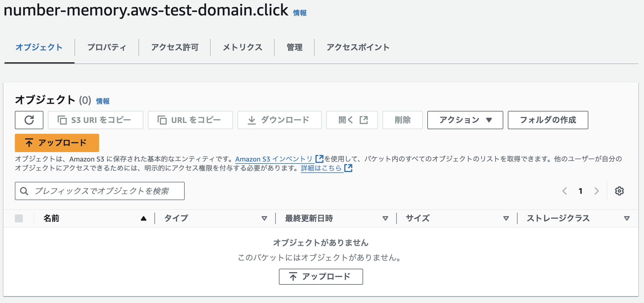Open the アクセス許可 tab
This screenshot has width=644, height=303.
[x=175, y=47]
